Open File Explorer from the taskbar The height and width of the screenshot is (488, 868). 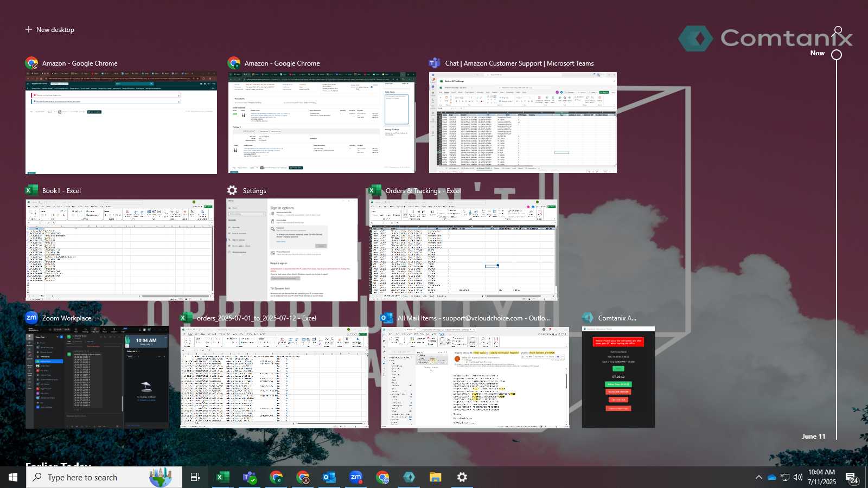[436, 477]
